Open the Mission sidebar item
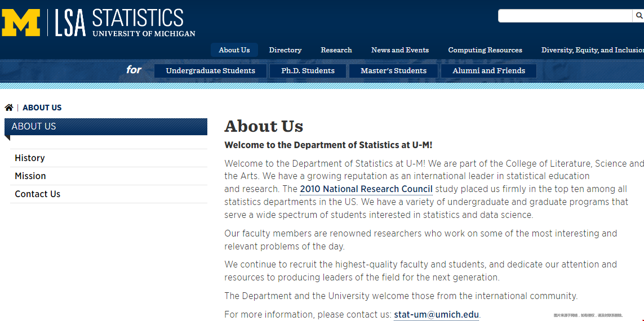The height and width of the screenshot is (321, 644). (x=108, y=176)
